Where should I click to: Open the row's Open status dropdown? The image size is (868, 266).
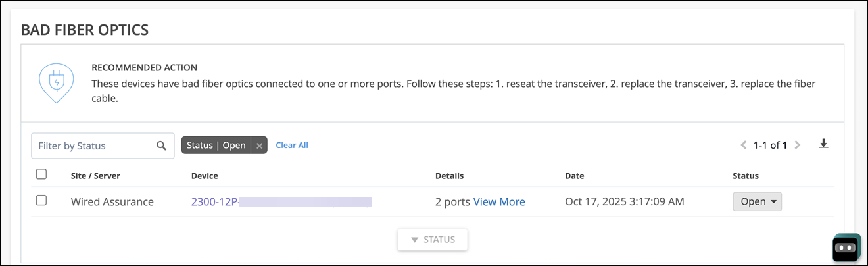(x=757, y=202)
